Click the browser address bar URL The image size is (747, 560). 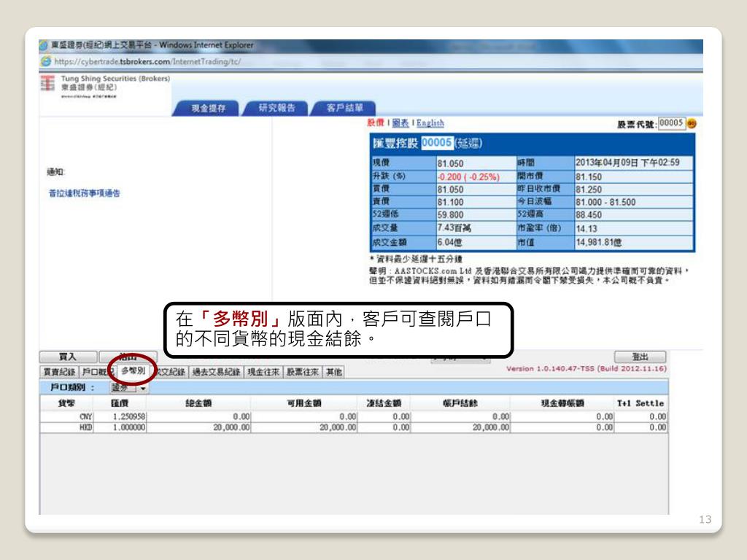147,61
